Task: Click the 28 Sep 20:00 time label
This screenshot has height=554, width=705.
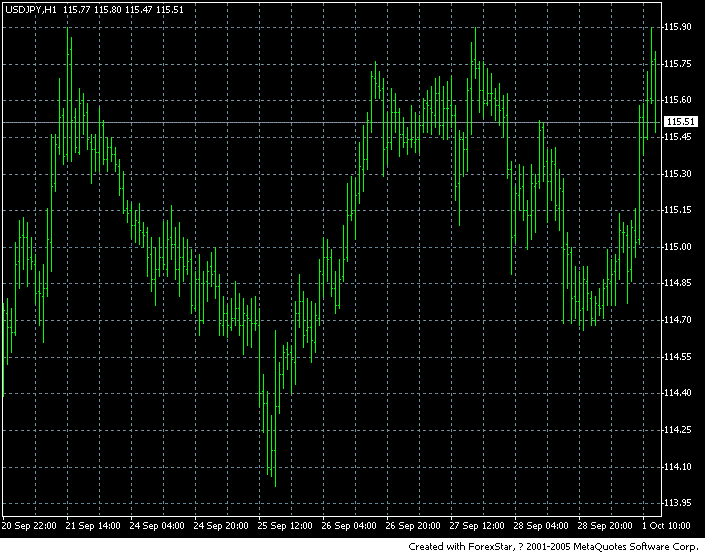Action: [x=605, y=526]
